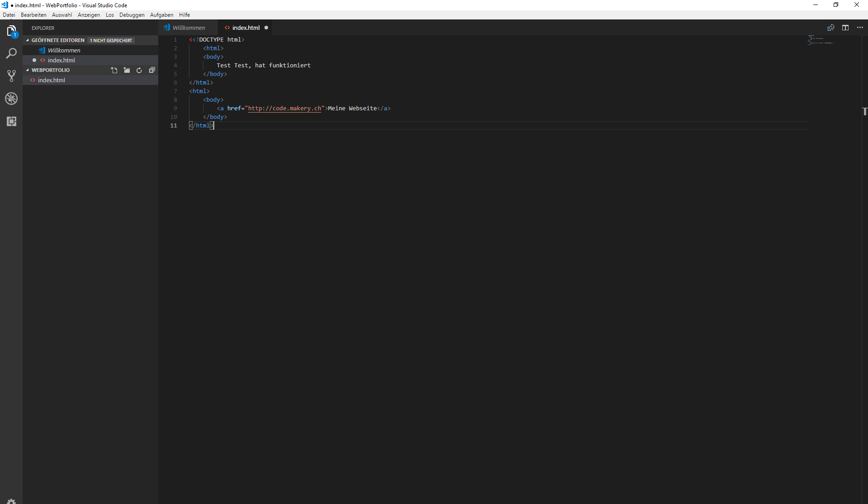Open the Debug view icon

click(x=11, y=99)
